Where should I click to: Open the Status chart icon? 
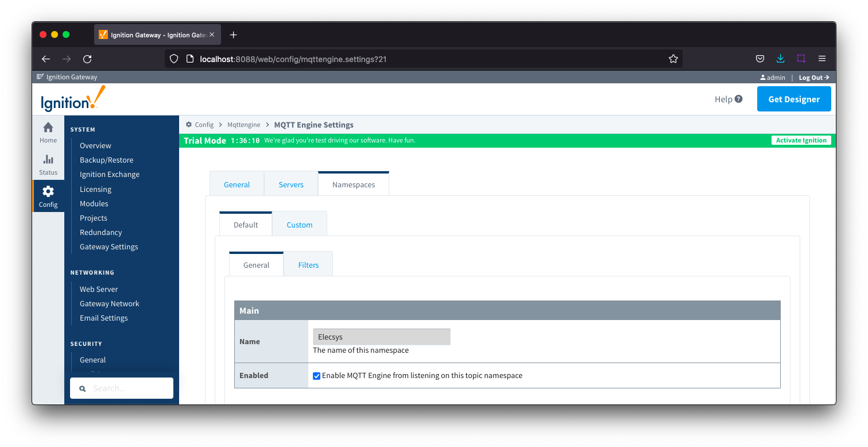(x=48, y=164)
